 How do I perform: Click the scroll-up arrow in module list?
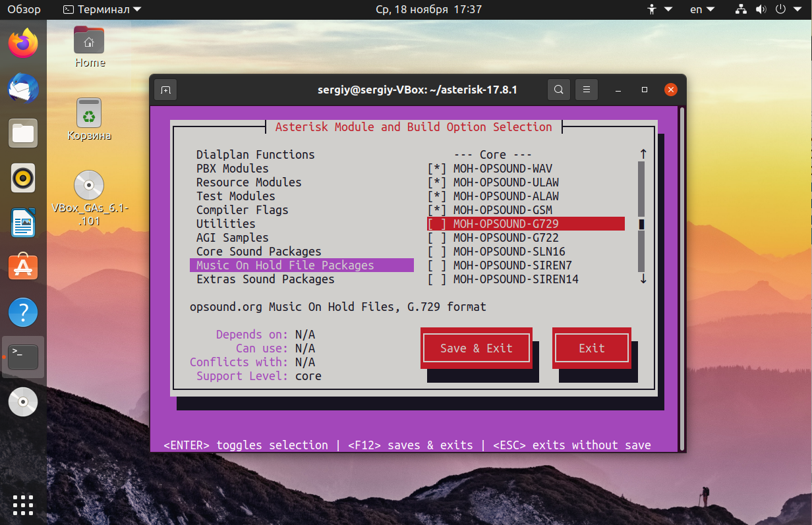pos(643,154)
